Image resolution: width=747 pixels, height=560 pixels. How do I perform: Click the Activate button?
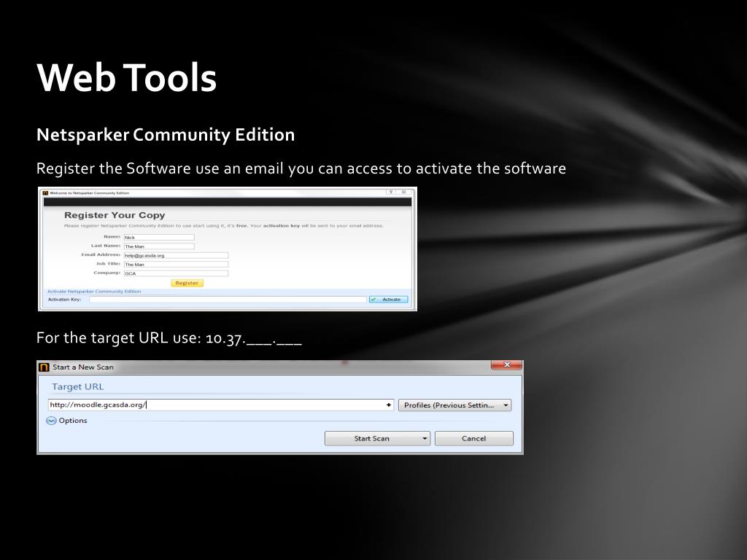pyautogui.click(x=389, y=300)
